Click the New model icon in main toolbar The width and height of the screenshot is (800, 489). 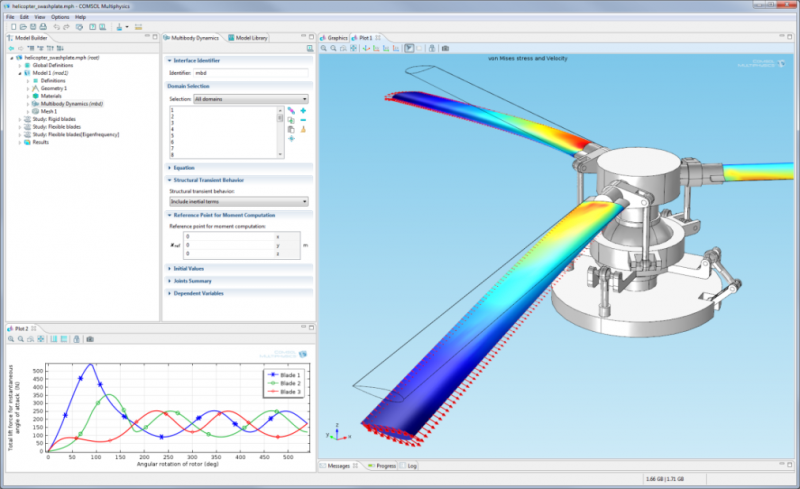(14, 27)
